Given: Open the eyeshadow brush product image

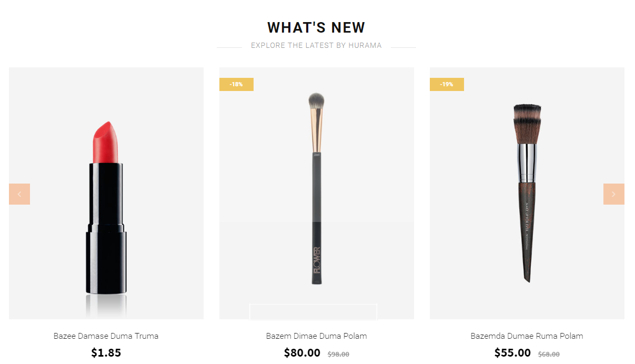Looking at the screenshot, I should [317, 189].
